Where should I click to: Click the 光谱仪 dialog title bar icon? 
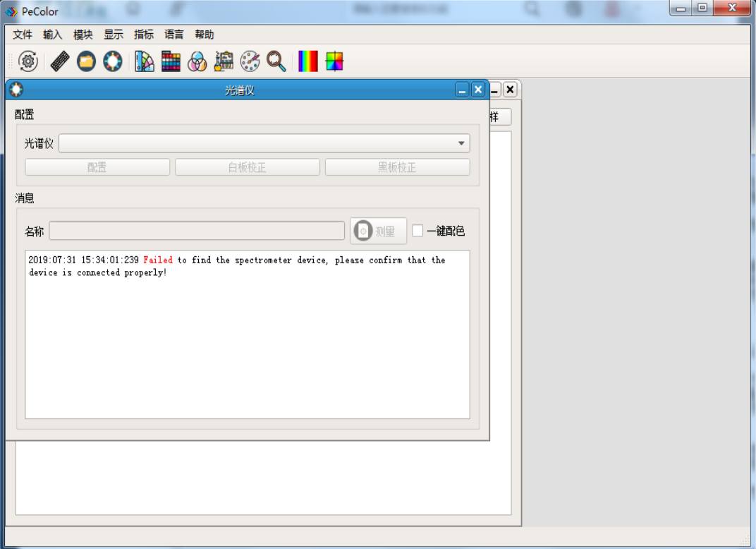tap(16, 89)
